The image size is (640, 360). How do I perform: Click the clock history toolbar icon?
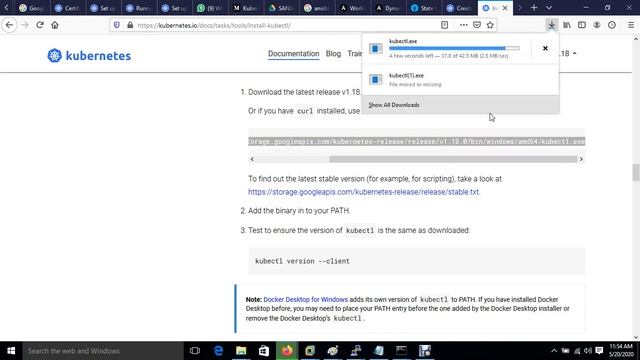(611, 25)
